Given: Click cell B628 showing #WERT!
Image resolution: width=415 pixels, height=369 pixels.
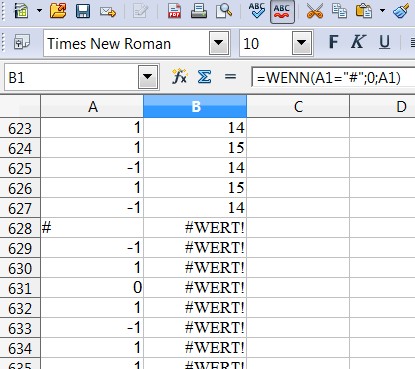Looking at the screenshot, I should pos(195,228).
